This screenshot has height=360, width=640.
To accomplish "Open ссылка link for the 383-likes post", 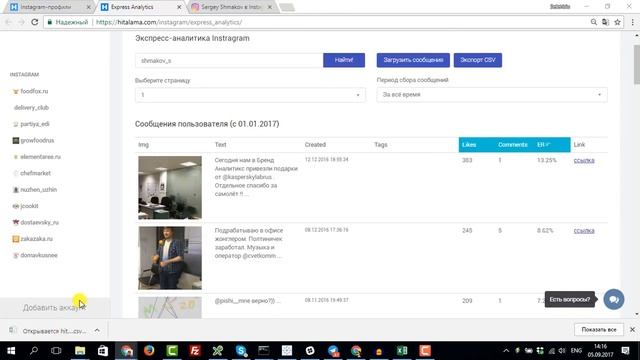I will tap(584, 160).
